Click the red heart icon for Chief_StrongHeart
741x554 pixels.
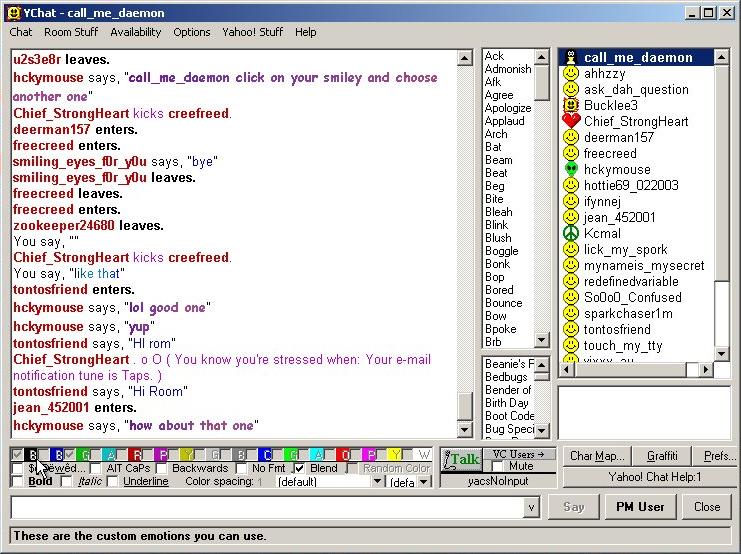click(571, 121)
